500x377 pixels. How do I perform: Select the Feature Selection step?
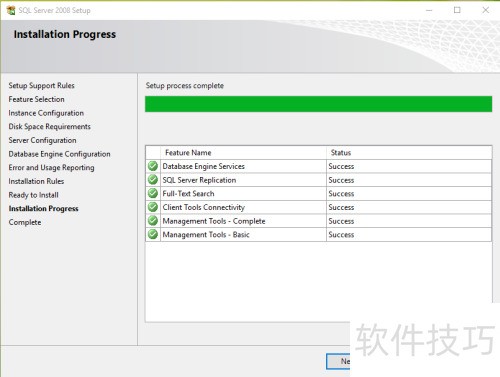36,99
